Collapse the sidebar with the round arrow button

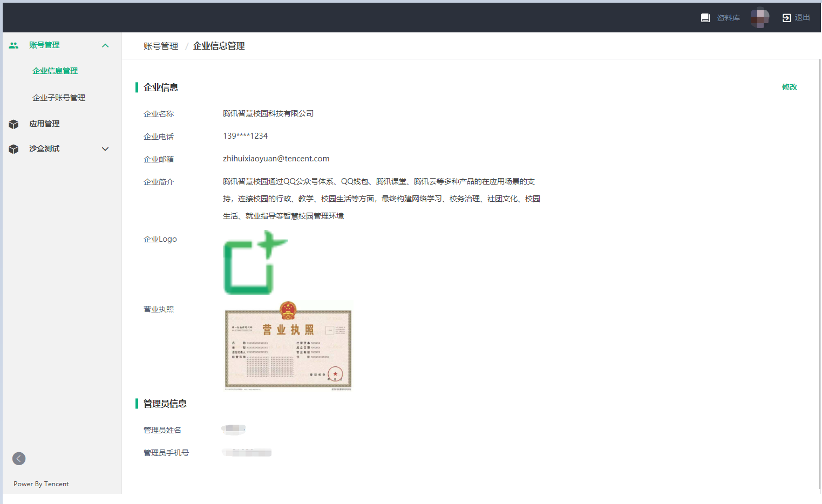click(19, 459)
